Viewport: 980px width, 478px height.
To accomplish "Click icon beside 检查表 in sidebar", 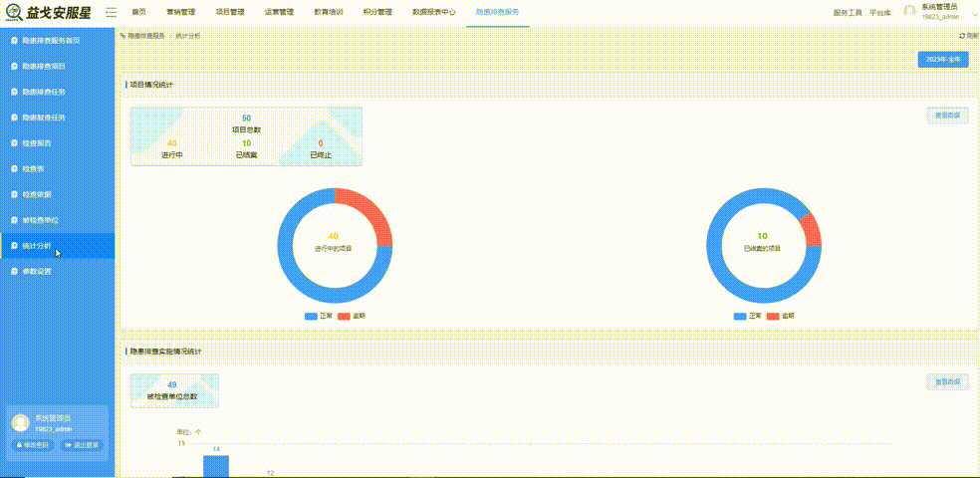I will click(14, 168).
